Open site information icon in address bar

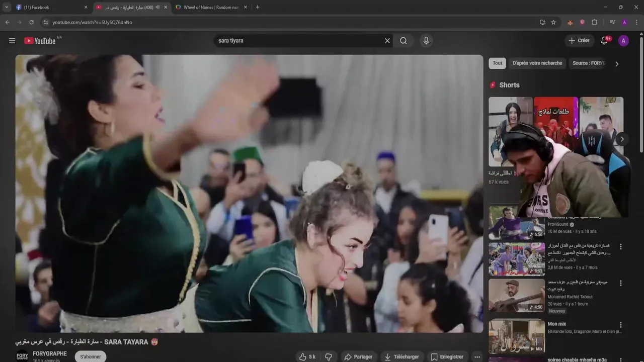point(46,22)
